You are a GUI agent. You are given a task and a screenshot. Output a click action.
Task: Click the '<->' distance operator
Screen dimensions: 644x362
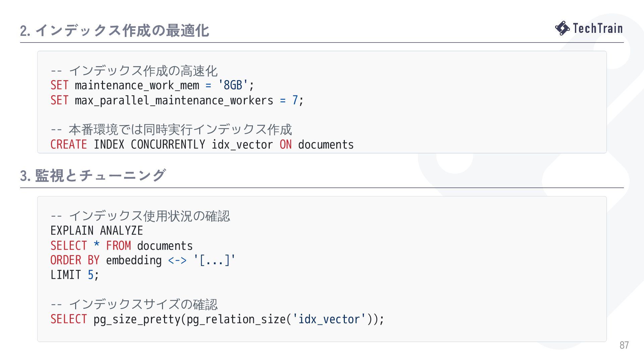coord(177,260)
